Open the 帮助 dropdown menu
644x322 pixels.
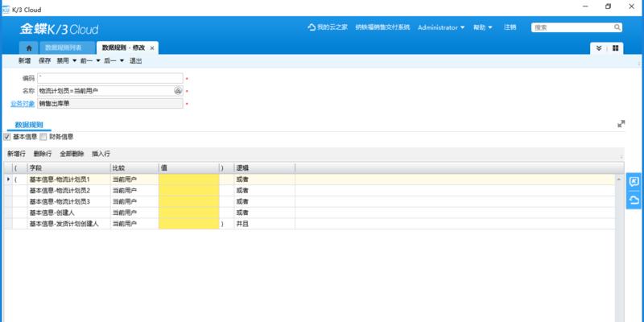(x=482, y=27)
